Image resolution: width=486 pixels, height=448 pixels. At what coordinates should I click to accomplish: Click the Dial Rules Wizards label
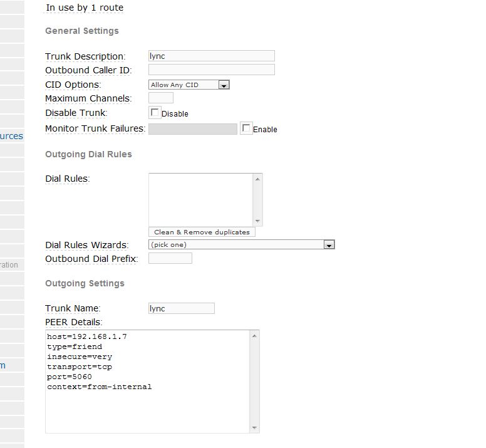coord(86,245)
